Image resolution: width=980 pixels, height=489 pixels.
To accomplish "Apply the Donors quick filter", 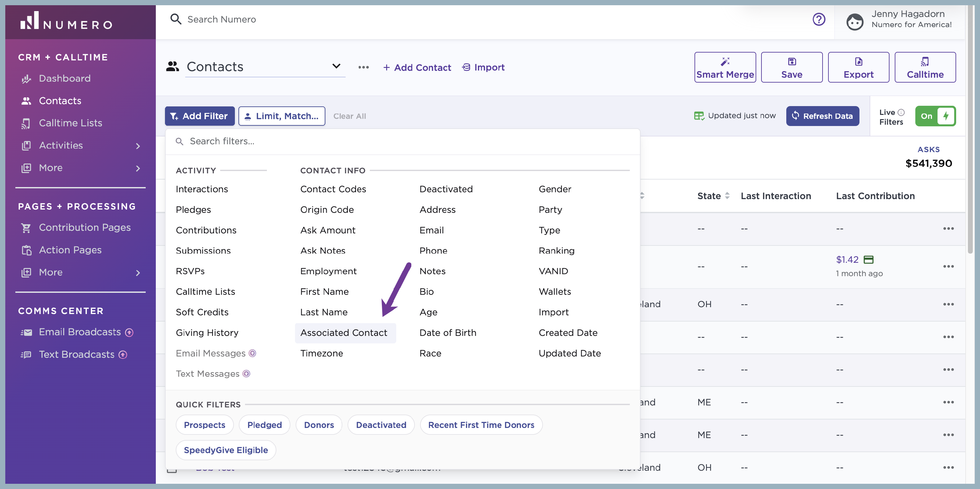I will click(x=319, y=425).
